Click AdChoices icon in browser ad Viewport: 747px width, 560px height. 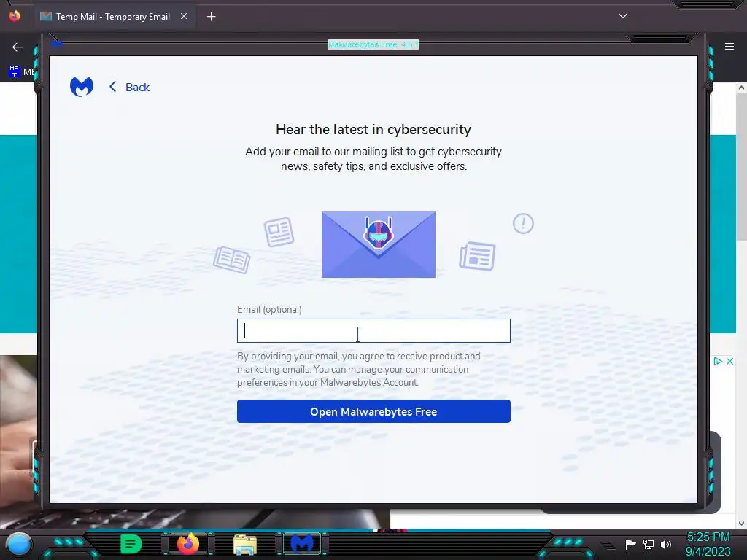pyautogui.click(x=718, y=362)
